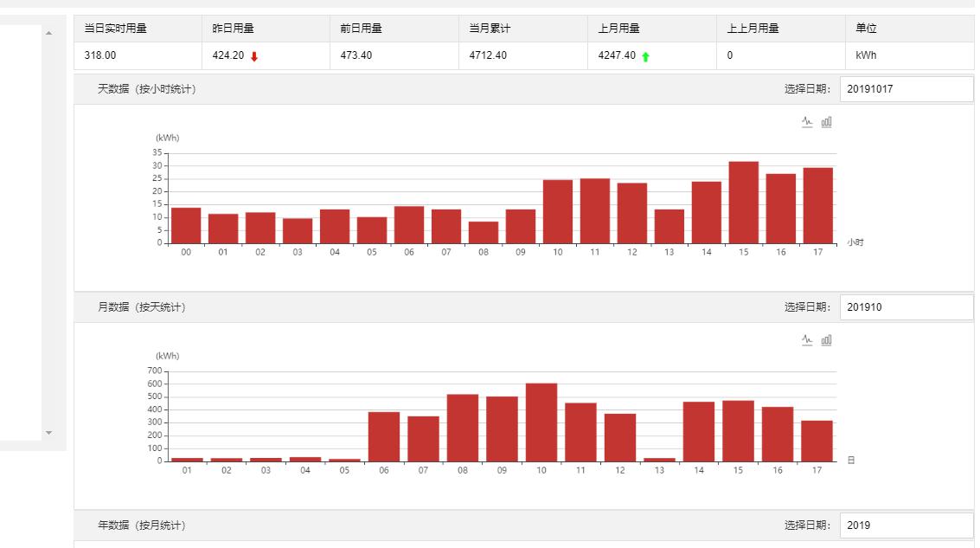Select the day 06 bar in monthly chart

click(x=384, y=436)
